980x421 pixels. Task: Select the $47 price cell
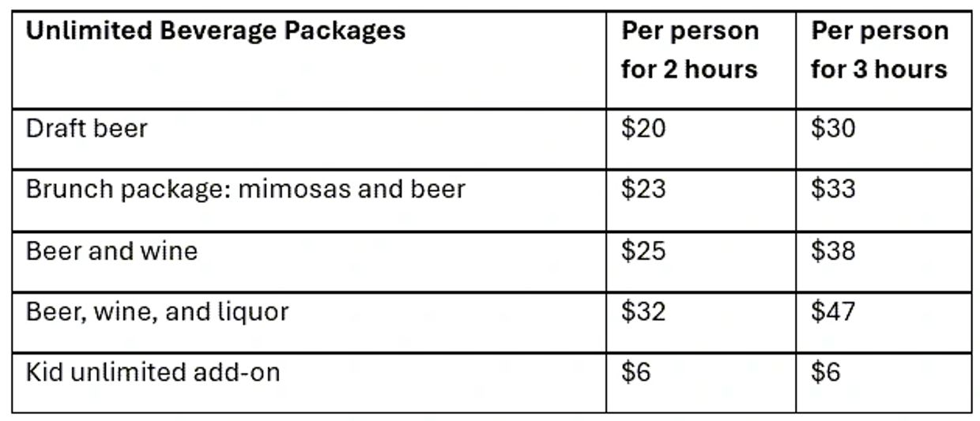point(833,311)
